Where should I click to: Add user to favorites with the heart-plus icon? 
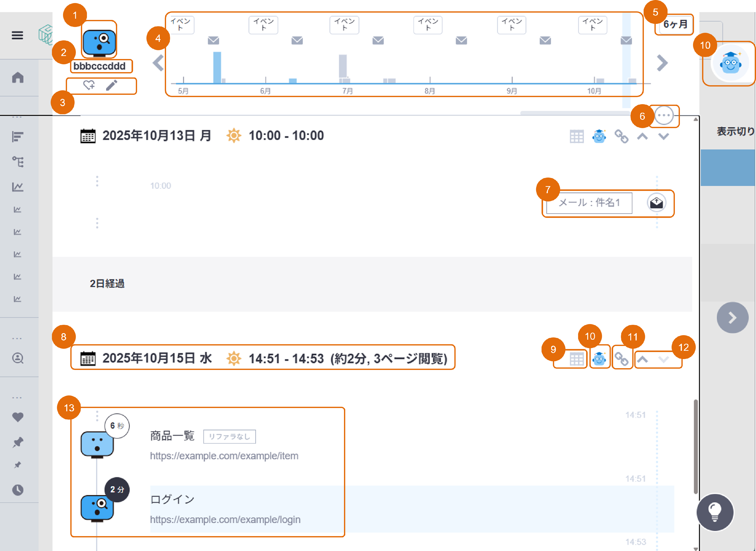[x=89, y=85]
